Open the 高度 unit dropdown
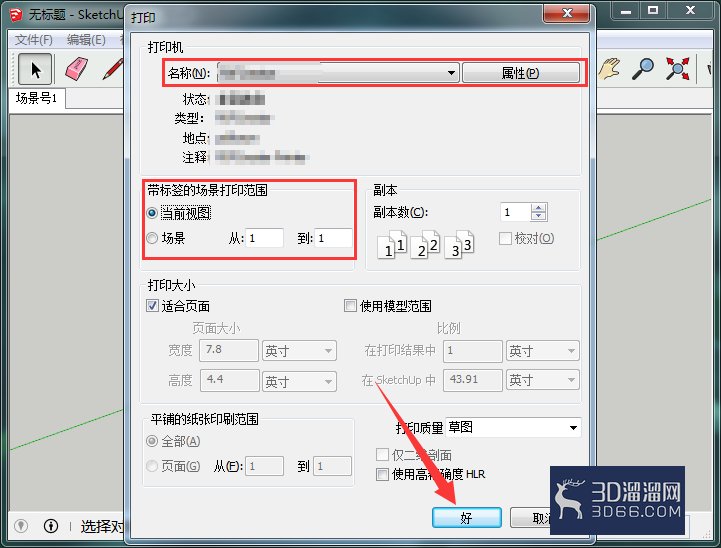The height and width of the screenshot is (548, 721). click(299, 381)
